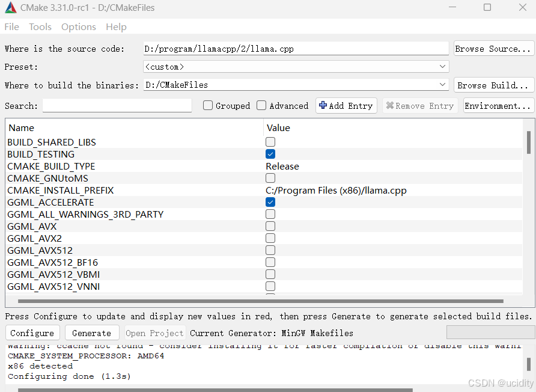This screenshot has height=392, width=536.
Task: Select the CMAKE_BUILD_TYPE row name
Action: click(51, 167)
